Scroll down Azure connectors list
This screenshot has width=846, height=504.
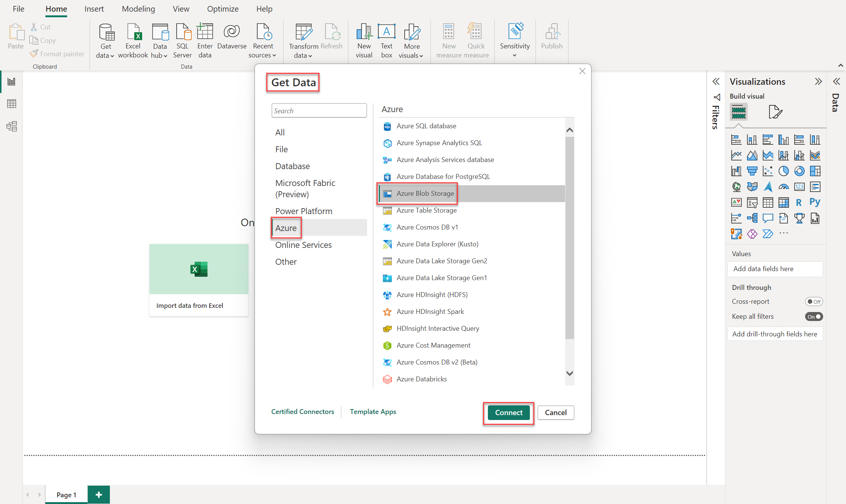(570, 373)
